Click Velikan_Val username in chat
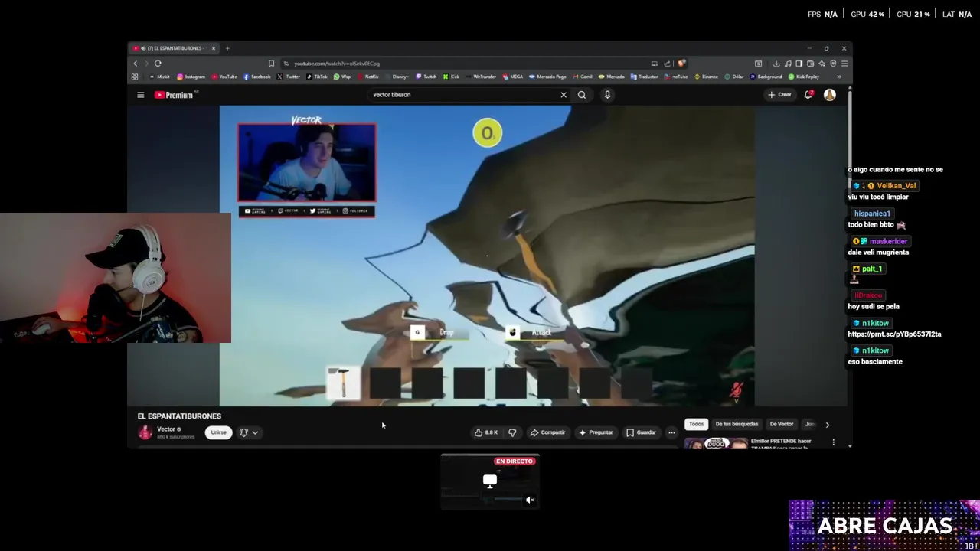 click(896, 186)
